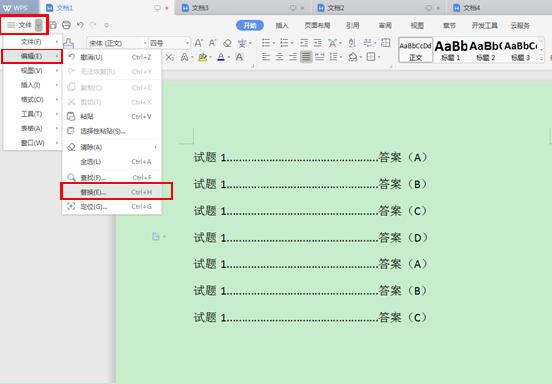552x384 pixels.
Task: Switch to the 云服务 ribbon tab
Action: (x=520, y=25)
